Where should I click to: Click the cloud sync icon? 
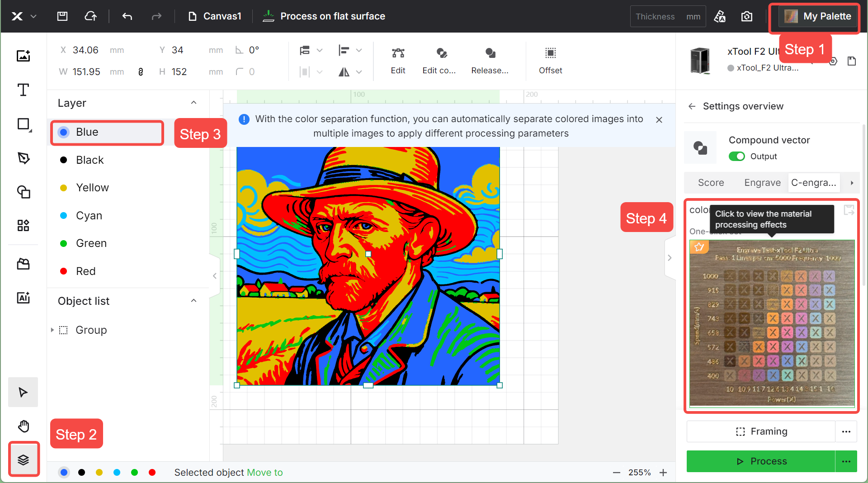click(x=91, y=16)
